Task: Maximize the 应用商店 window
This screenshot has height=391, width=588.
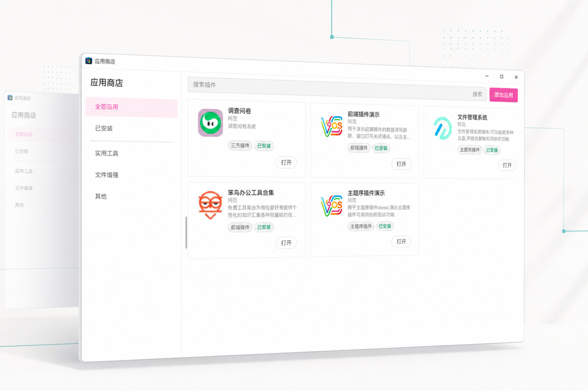Action: pyautogui.click(x=502, y=76)
